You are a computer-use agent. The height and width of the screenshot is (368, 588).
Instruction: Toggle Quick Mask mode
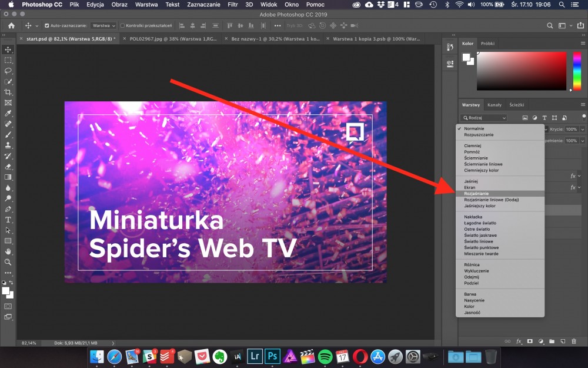point(8,306)
